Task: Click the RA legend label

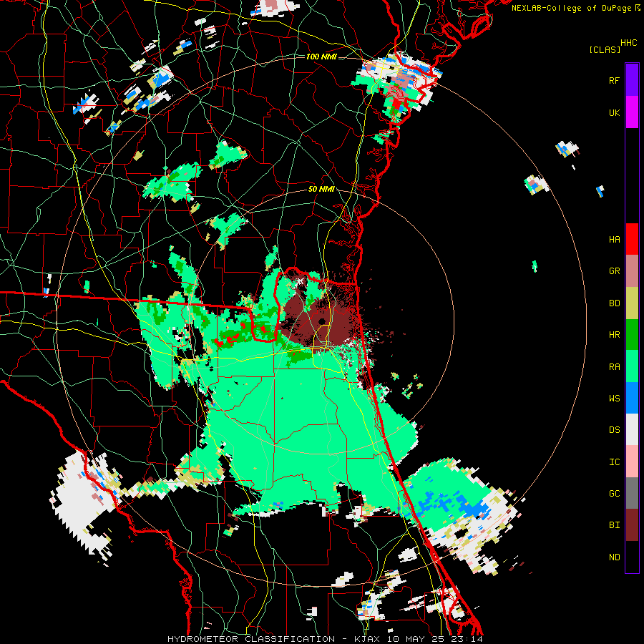Action: 614,367
